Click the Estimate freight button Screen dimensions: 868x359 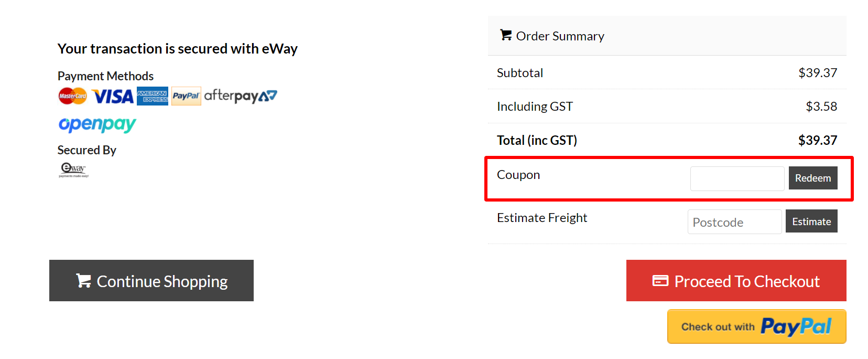(x=811, y=221)
